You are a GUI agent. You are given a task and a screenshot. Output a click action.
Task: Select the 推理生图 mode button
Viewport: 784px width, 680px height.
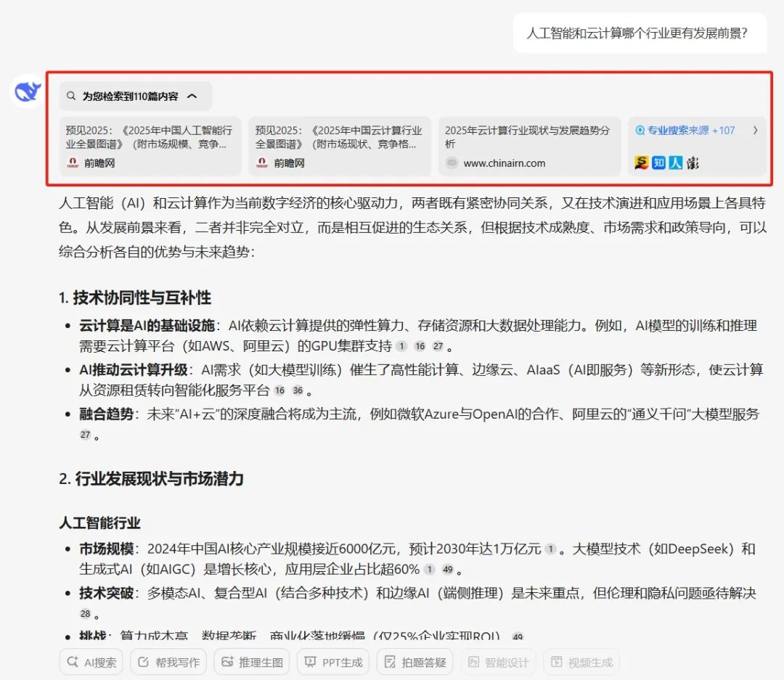[x=251, y=662]
